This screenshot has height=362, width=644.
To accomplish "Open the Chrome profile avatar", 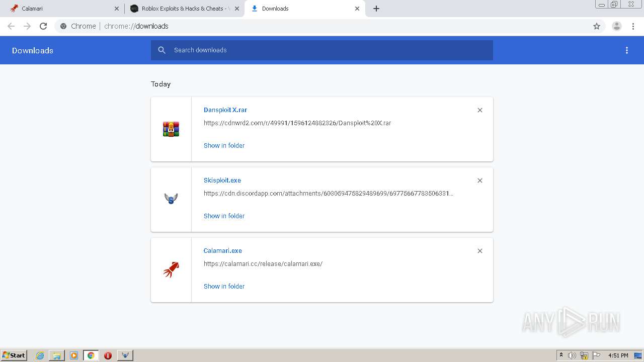I will coord(617,26).
